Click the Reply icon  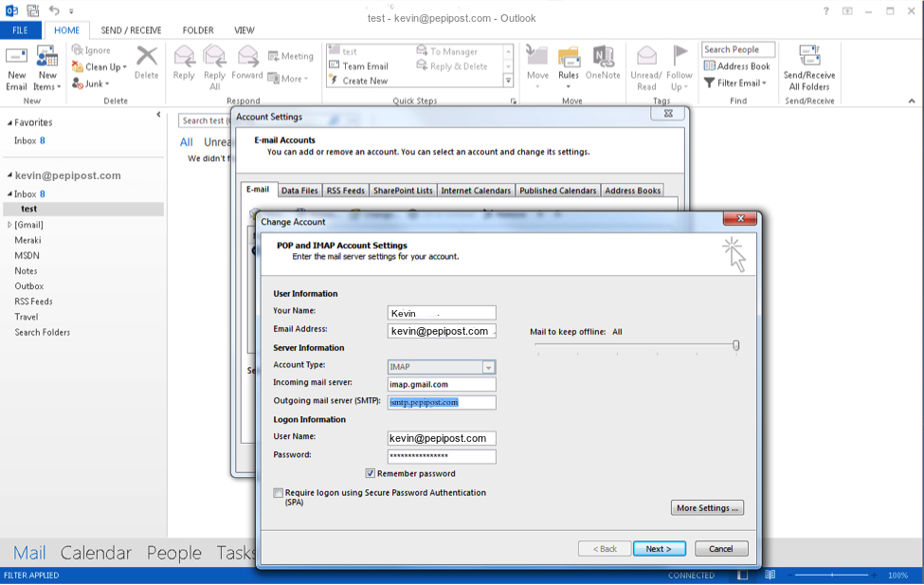184,57
